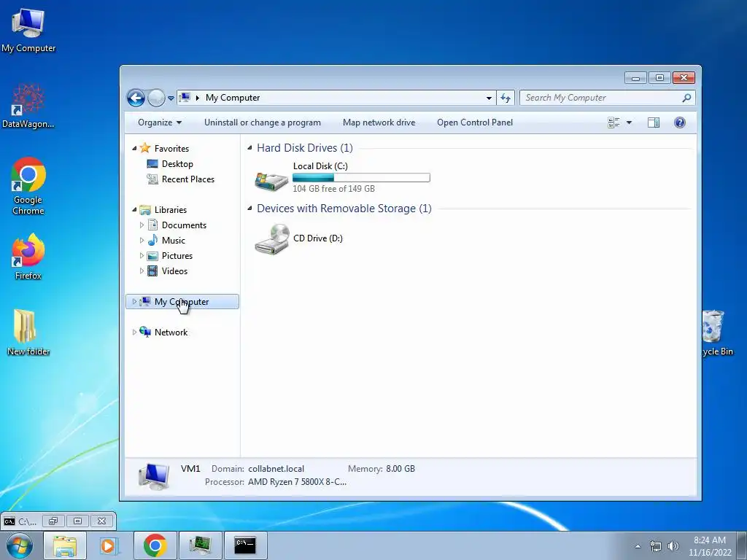Click the volume speaker tray icon
Screen dimensions: 747x560
[x=673, y=546]
